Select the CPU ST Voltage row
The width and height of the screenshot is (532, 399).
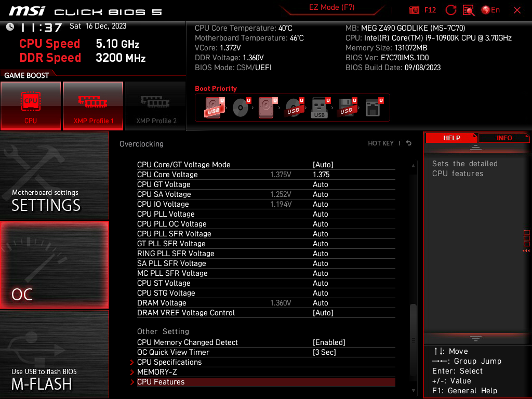click(266, 283)
